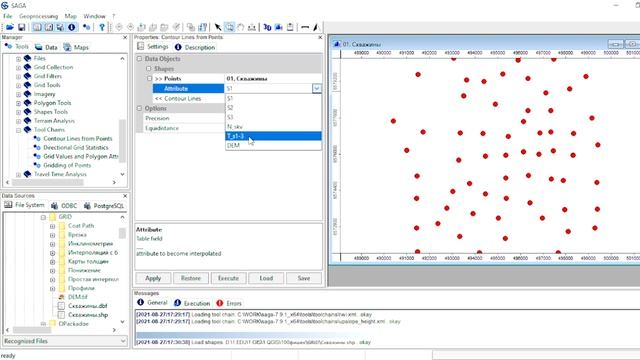Choose DEM from the attribute list
Viewport: 640px width, 360px height.
(x=273, y=145)
